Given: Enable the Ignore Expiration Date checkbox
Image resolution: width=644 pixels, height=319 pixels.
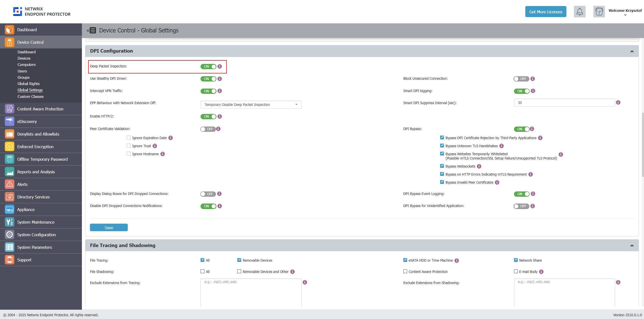Looking at the screenshot, I should tap(128, 138).
